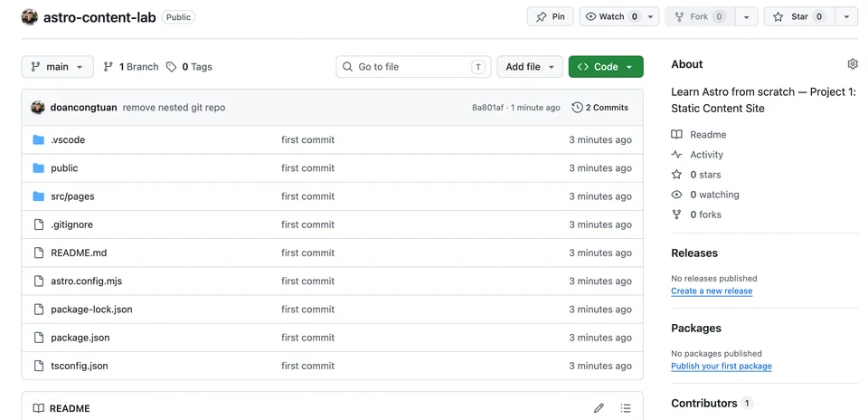This screenshot has width=868, height=420.
Task: Click first commit message in .gitignore row
Action: 307,224
